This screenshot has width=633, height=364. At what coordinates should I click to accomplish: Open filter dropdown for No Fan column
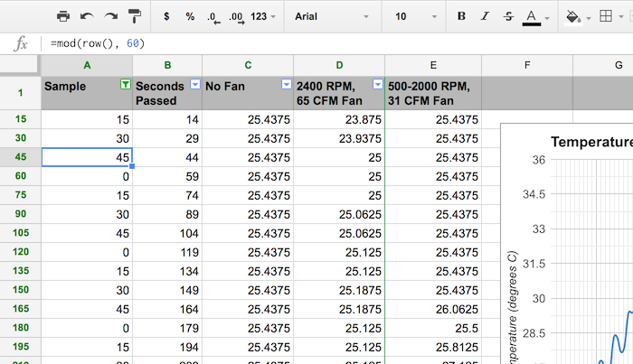pos(287,84)
